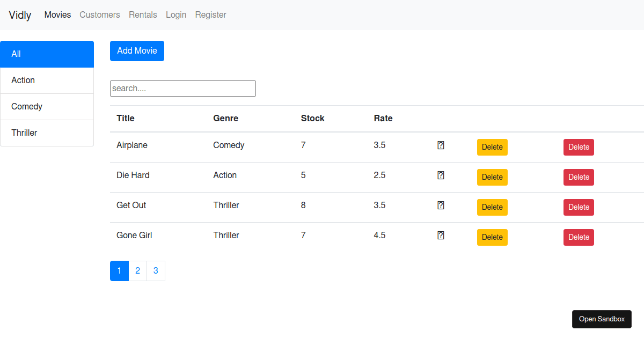Select the Movies nav item
This screenshot has width=644, height=338.
point(57,14)
